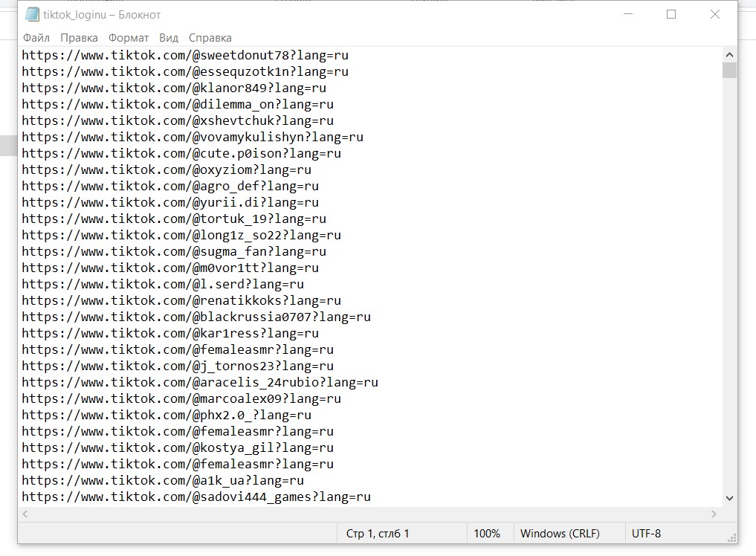Minimize the Notepad window

click(627, 14)
